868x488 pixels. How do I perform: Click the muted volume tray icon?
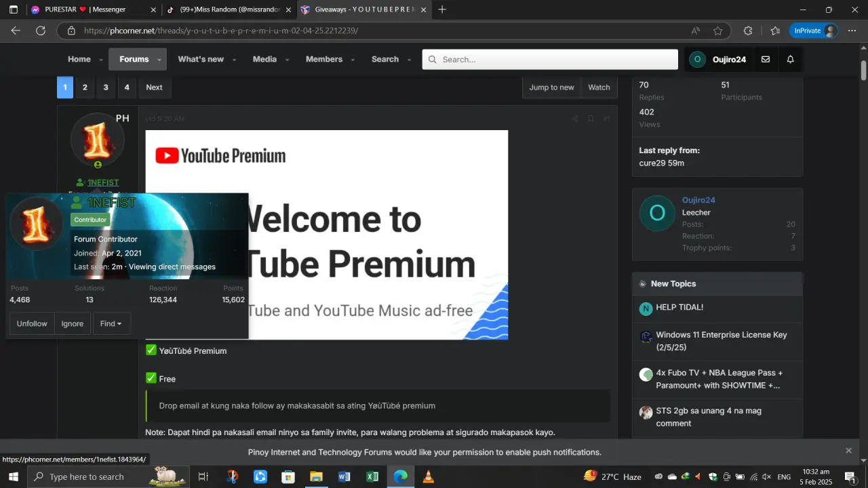(767, 476)
